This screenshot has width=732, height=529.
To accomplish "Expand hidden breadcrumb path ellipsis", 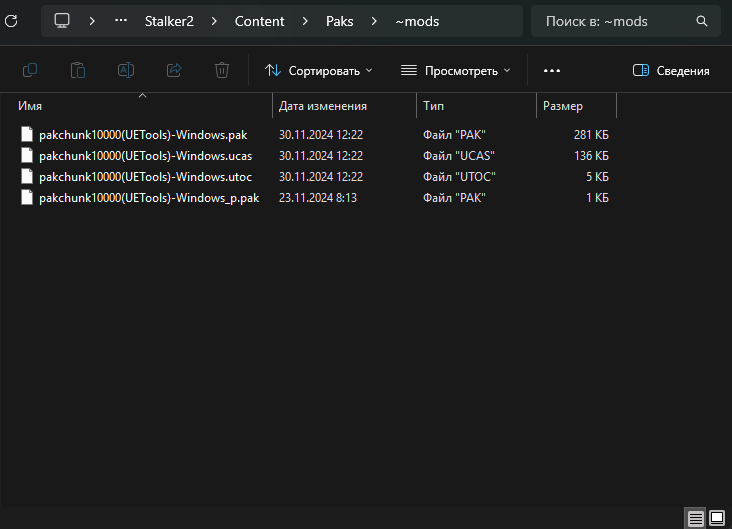I will (x=122, y=21).
